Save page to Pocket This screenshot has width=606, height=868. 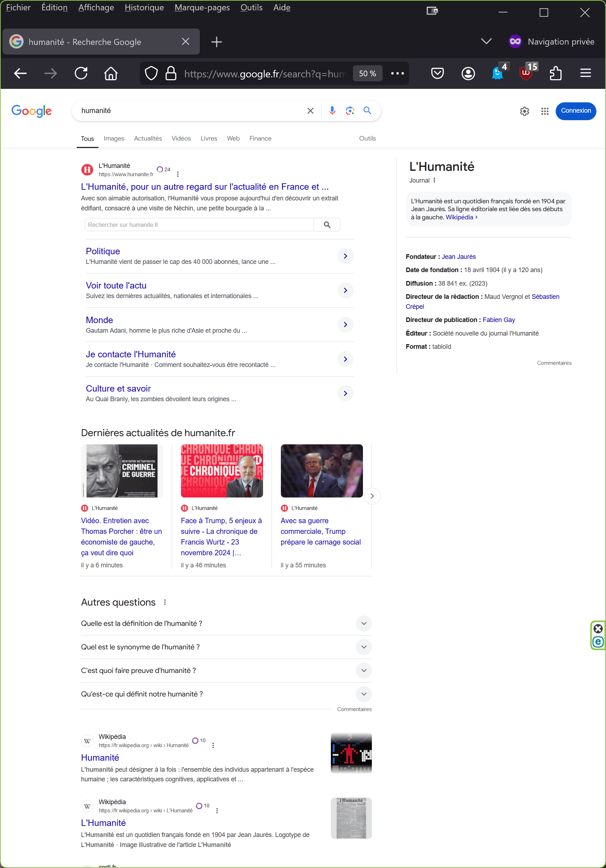[437, 73]
